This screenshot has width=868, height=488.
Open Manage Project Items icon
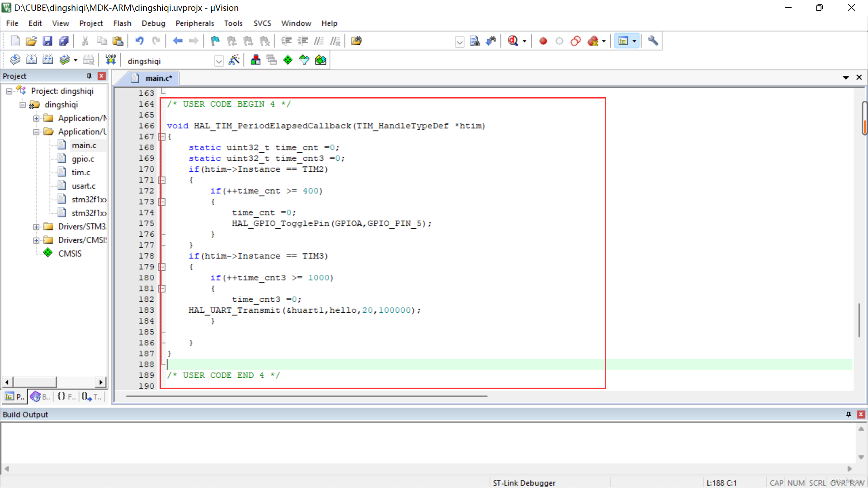click(255, 60)
